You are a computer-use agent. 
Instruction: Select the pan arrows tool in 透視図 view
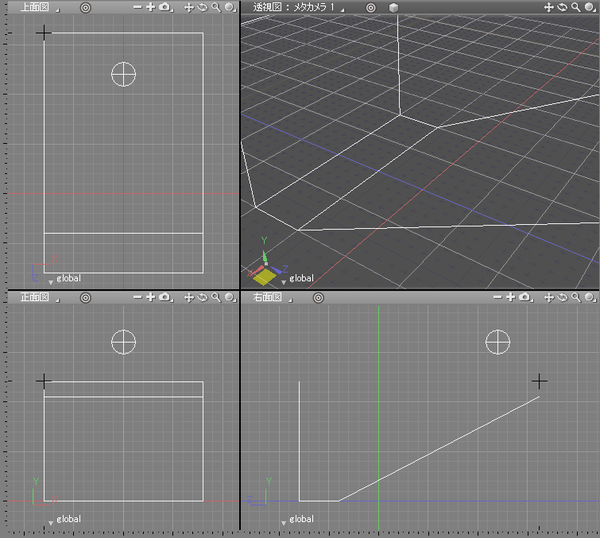tap(549, 8)
